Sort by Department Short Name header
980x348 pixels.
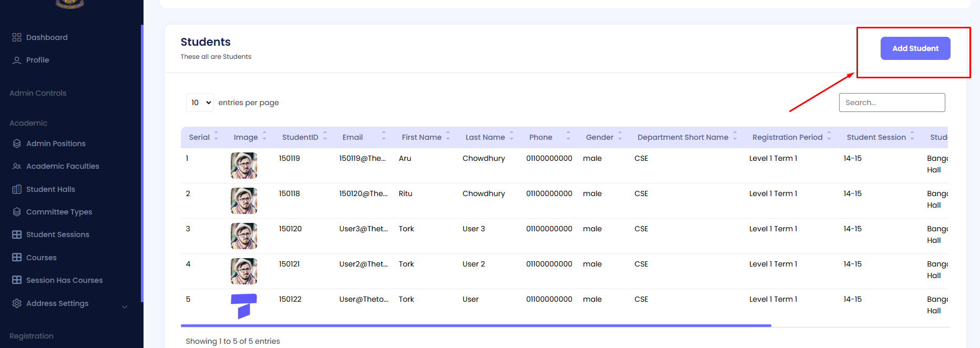pyautogui.click(x=682, y=137)
